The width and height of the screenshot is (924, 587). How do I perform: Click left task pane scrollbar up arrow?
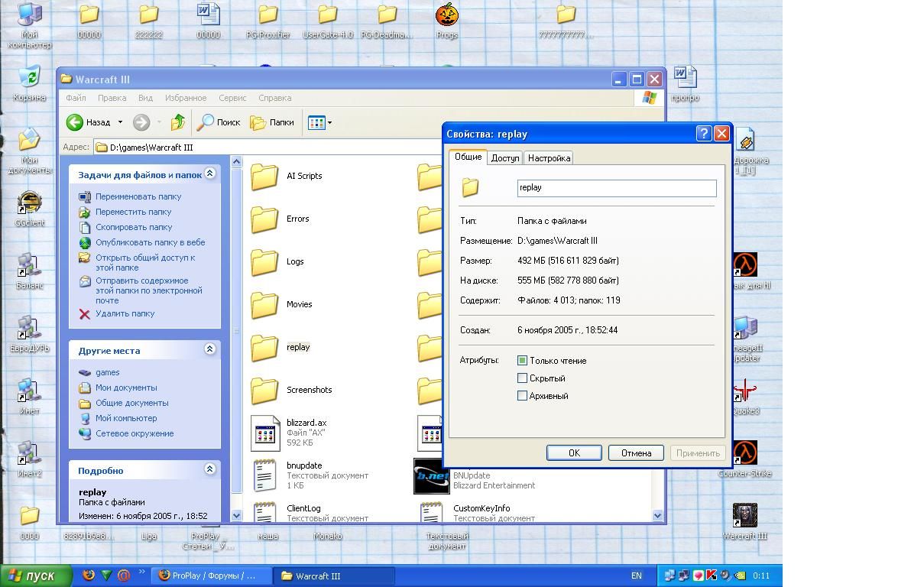(236, 162)
